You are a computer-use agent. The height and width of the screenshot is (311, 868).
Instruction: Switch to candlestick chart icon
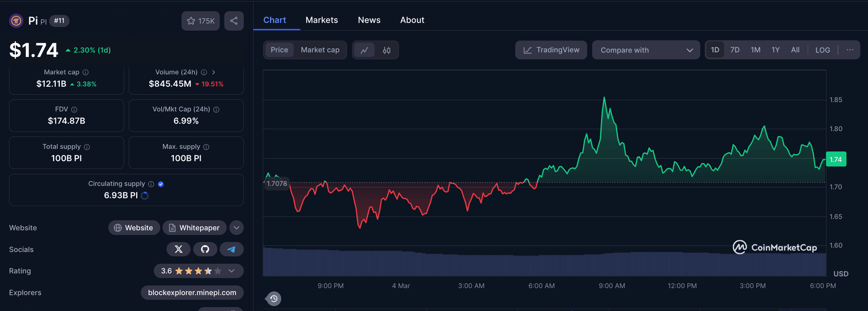coord(387,50)
